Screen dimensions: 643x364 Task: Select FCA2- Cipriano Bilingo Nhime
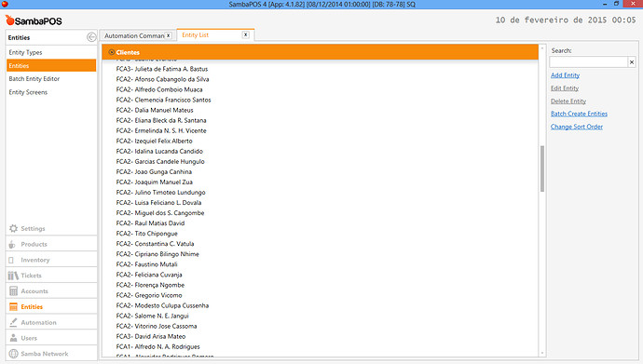157,254
